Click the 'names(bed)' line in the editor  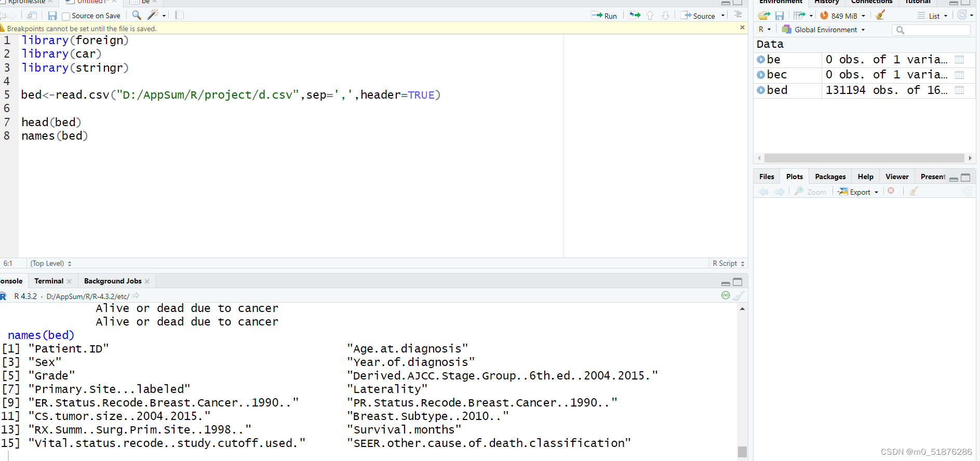55,136
